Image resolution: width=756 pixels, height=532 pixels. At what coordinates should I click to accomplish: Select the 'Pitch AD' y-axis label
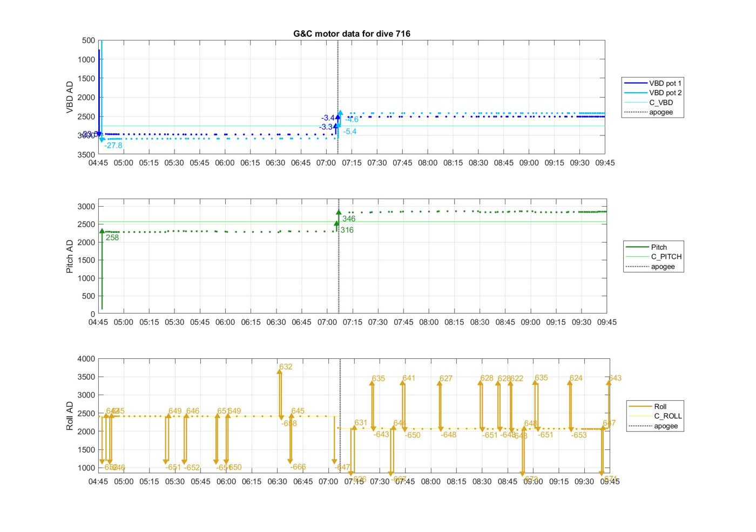click(70, 256)
